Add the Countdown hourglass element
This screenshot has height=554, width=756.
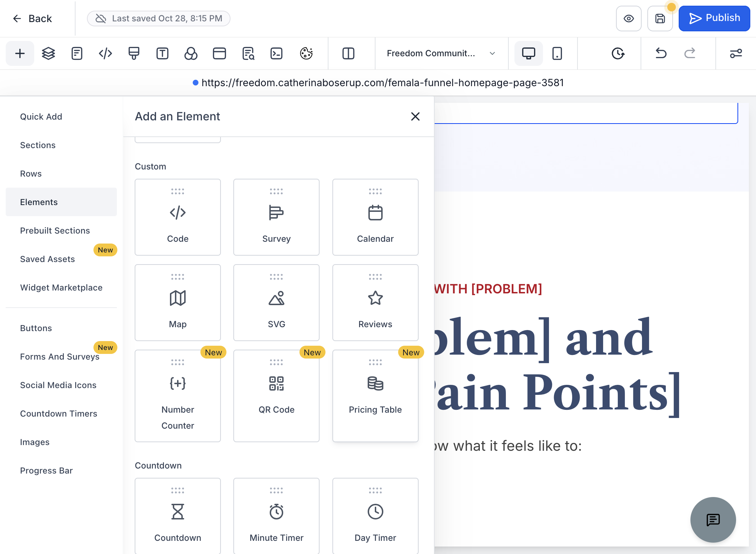[178, 516]
